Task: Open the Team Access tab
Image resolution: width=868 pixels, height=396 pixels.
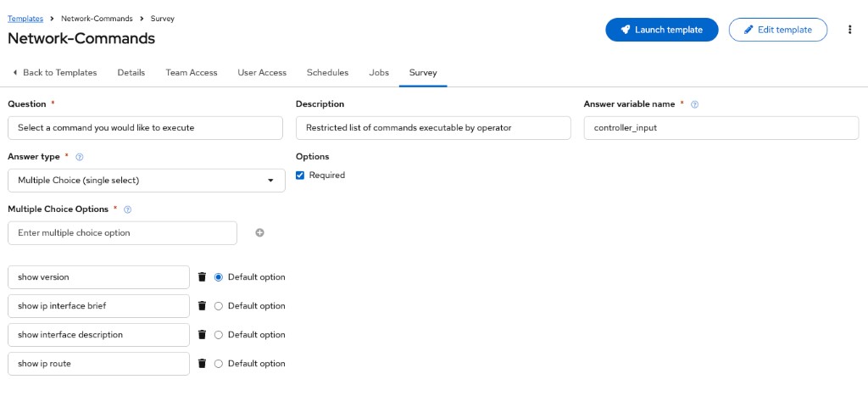Action: [x=192, y=73]
